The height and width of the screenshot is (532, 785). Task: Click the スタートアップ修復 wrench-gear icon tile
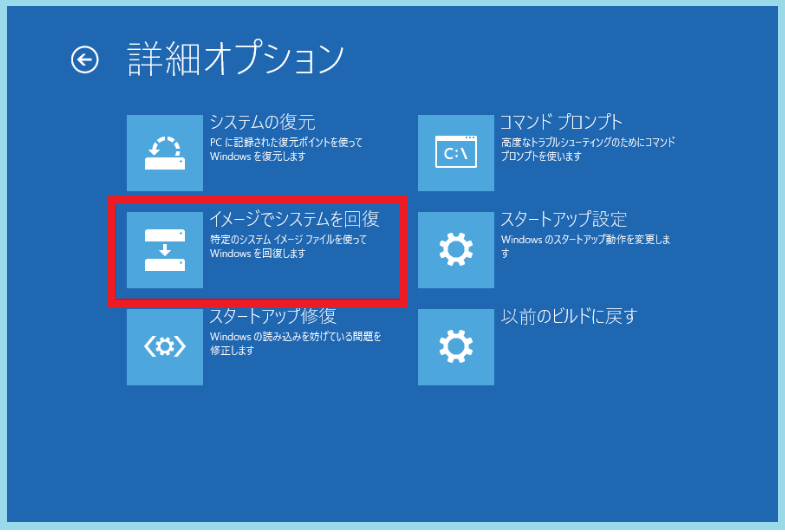click(165, 347)
